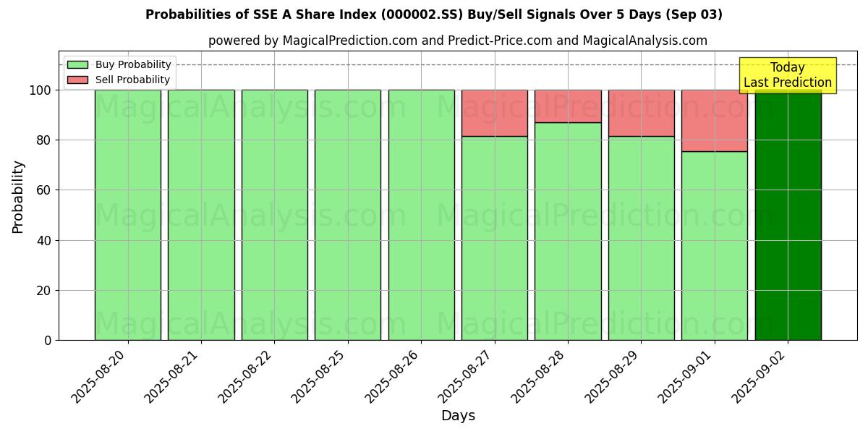The image size is (868, 434).
Task: Click the chart title about SSE A Share Index
Action: (434, 14)
